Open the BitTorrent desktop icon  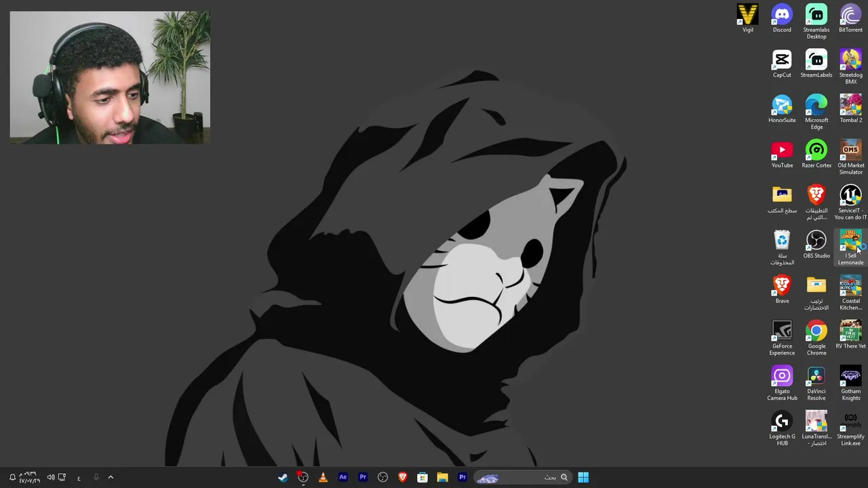point(850,18)
